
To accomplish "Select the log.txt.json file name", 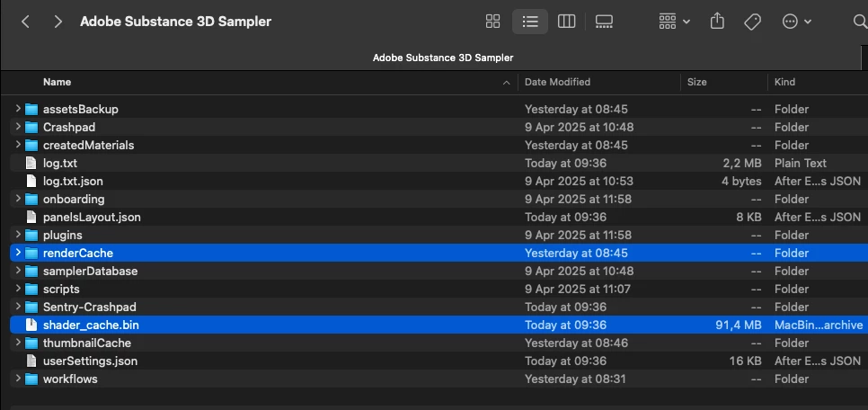I will [73, 182].
